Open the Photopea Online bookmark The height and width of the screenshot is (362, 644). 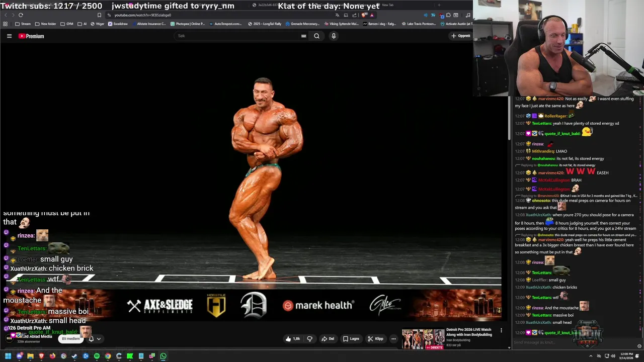click(x=188, y=24)
